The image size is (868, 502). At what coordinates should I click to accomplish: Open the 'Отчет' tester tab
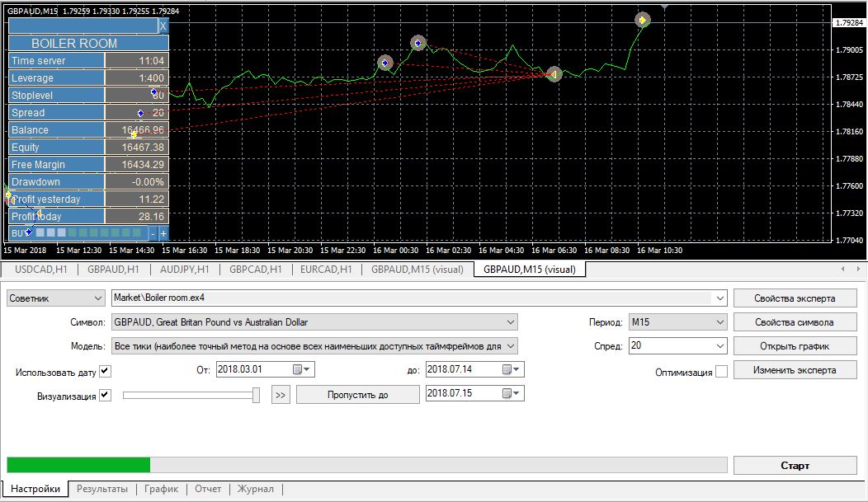click(208, 489)
